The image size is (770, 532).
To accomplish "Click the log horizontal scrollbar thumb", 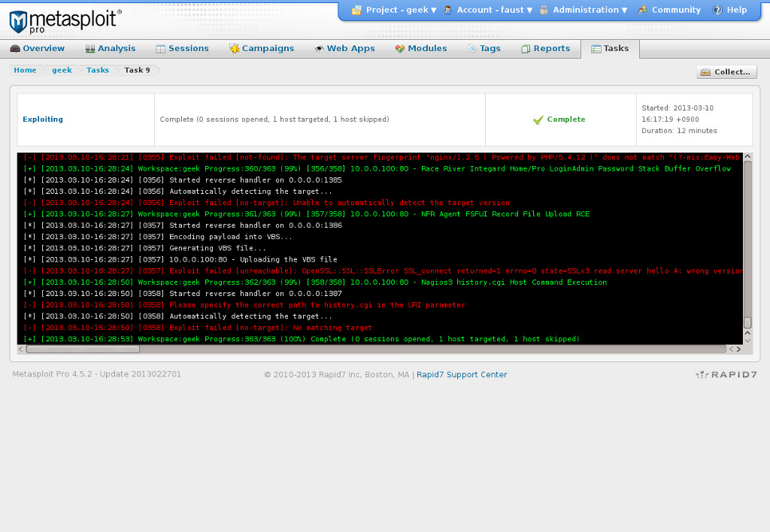I will coord(83,349).
